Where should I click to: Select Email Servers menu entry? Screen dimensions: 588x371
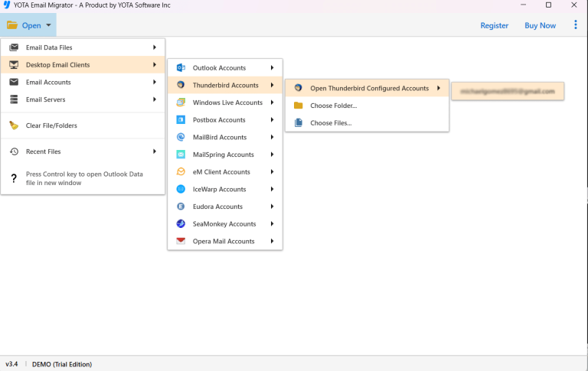(46, 99)
